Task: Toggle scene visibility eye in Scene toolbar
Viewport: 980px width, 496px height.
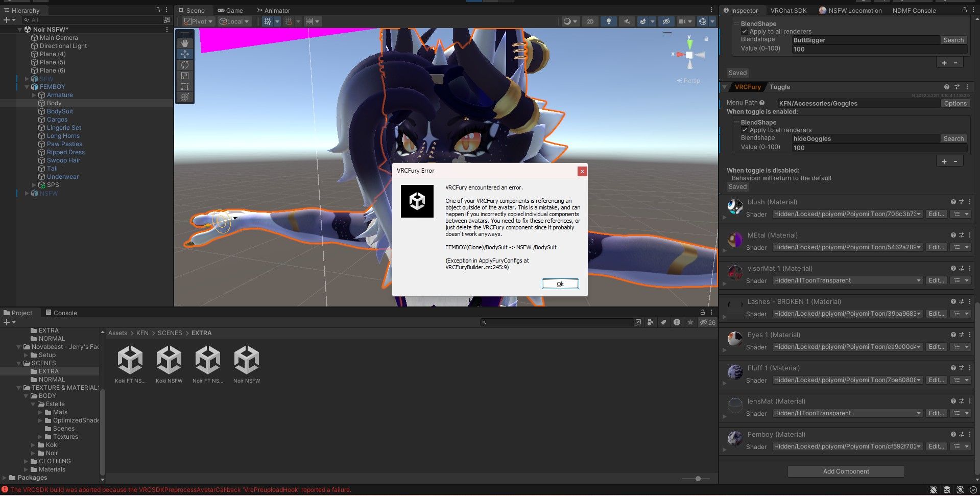Action: (666, 21)
